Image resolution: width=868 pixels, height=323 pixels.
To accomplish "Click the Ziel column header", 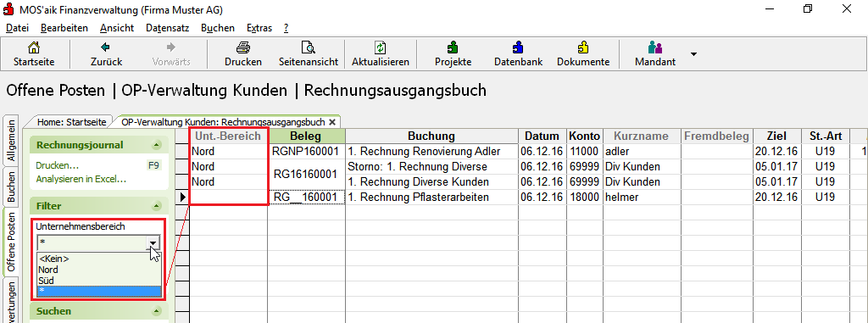I will coord(776,136).
